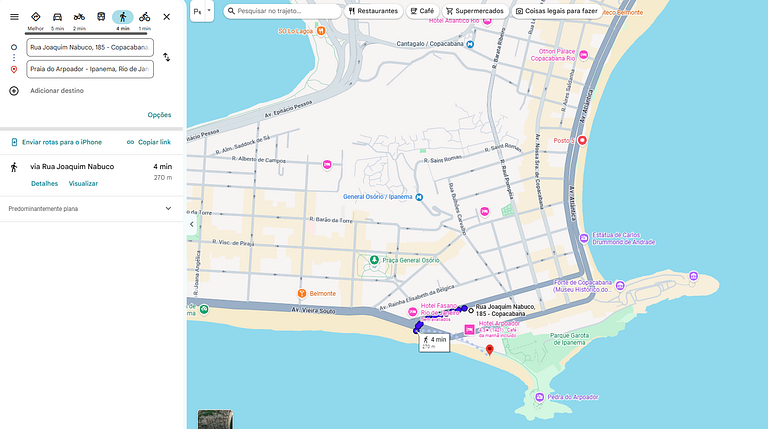Open the satellite layer thumbnail
This screenshot has height=429, width=768.
(x=215, y=419)
